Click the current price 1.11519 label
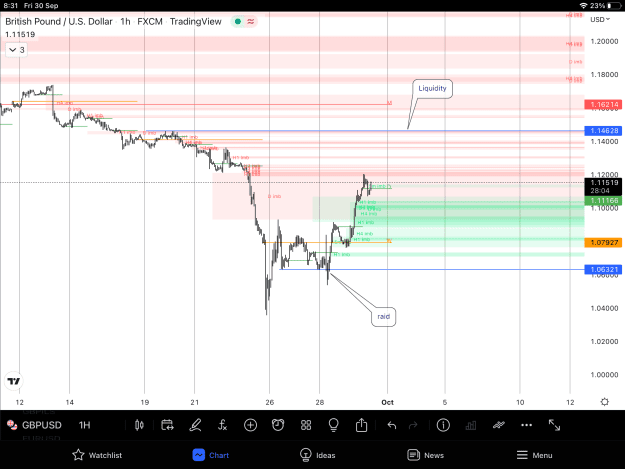The image size is (625, 469). click(x=603, y=186)
